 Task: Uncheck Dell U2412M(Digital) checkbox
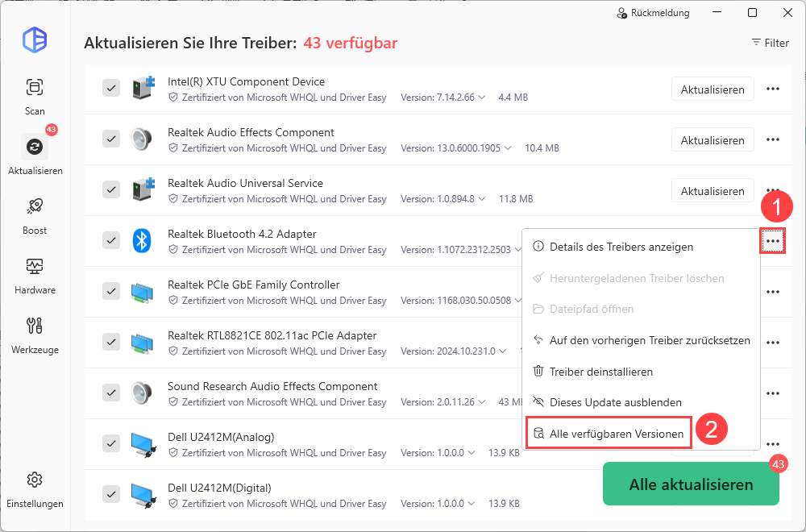point(111,495)
